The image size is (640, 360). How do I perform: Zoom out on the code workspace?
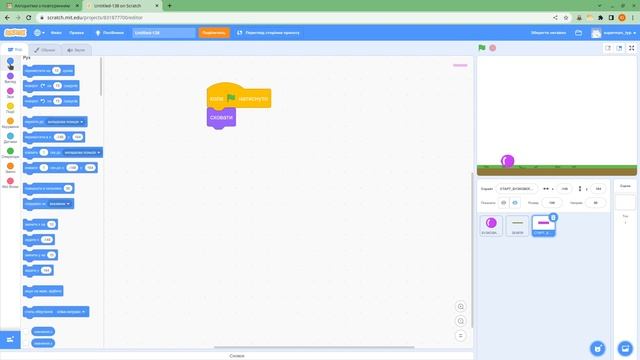click(460, 321)
